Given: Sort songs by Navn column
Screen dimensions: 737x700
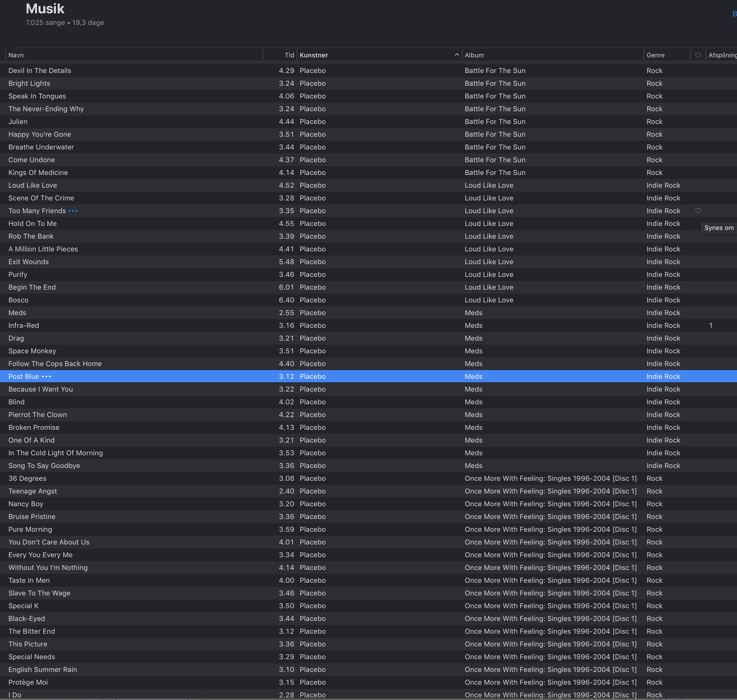Looking at the screenshot, I should (x=16, y=55).
